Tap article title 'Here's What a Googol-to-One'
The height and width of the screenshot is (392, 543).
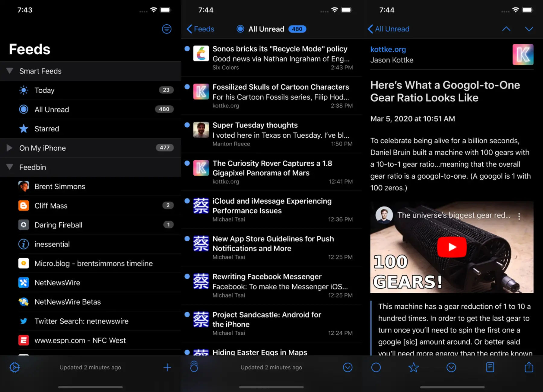click(445, 91)
